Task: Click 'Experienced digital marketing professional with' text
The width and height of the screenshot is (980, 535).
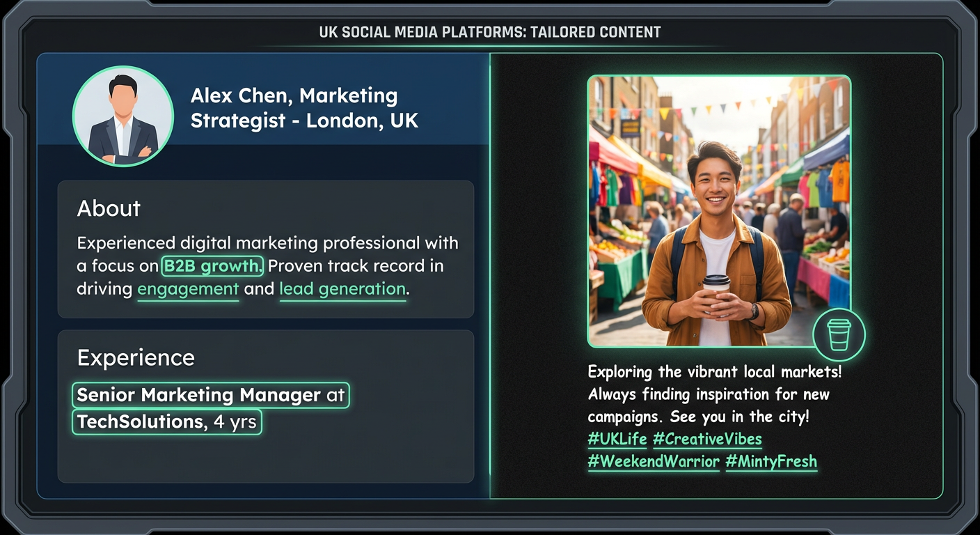Action: point(268,243)
